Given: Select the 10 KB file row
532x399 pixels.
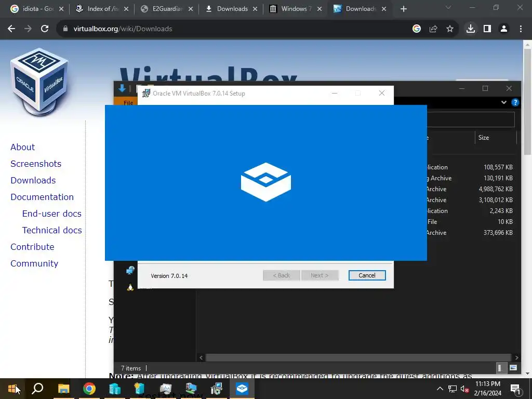Looking at the screenshot, I should pos(472,221).
